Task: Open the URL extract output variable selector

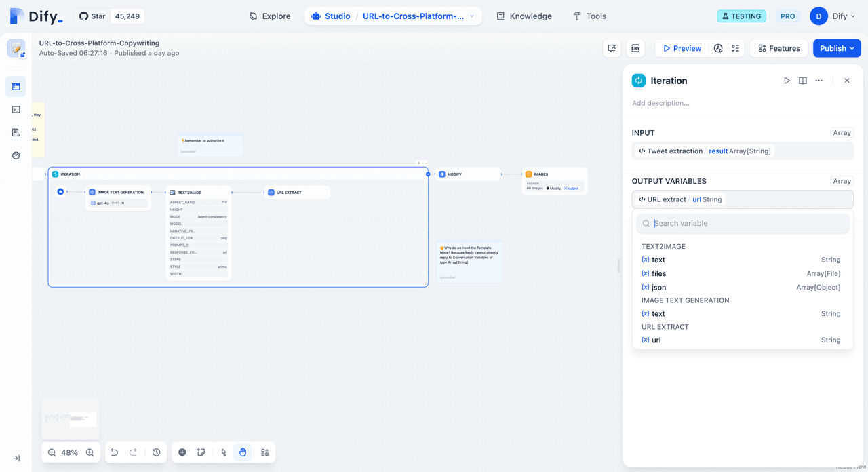Action: [742, 199]
